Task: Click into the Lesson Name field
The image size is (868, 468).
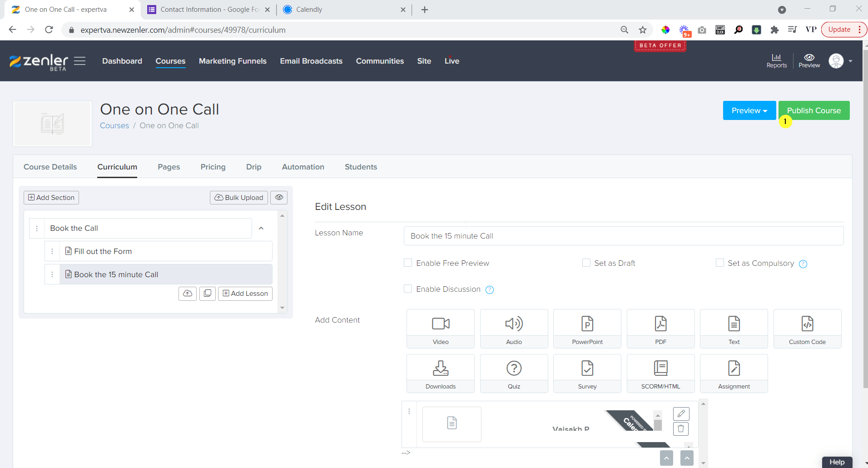Action: click(x=623, y=236)
